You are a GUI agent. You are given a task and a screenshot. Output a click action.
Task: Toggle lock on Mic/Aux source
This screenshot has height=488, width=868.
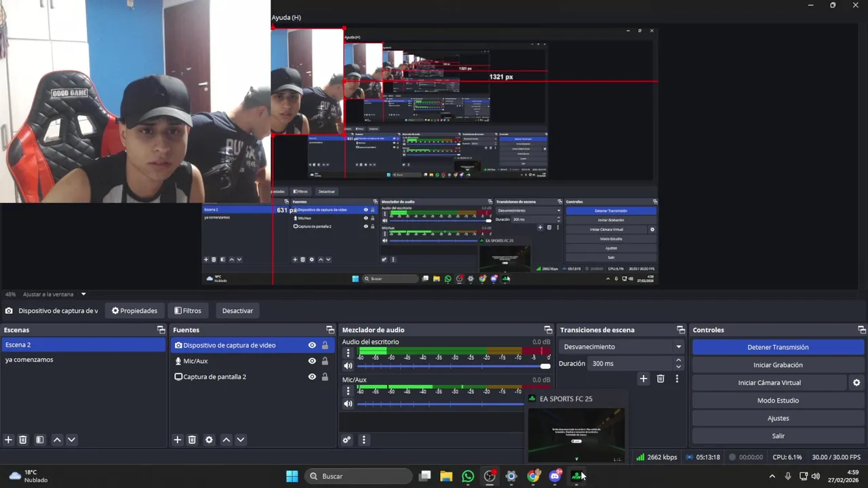[x=325, y=361]
